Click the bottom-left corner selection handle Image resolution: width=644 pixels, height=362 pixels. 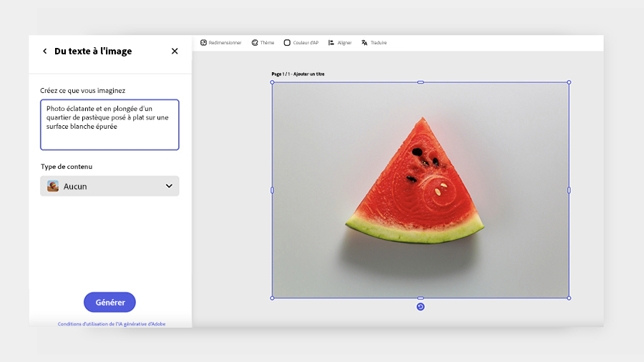pos(273,298)
